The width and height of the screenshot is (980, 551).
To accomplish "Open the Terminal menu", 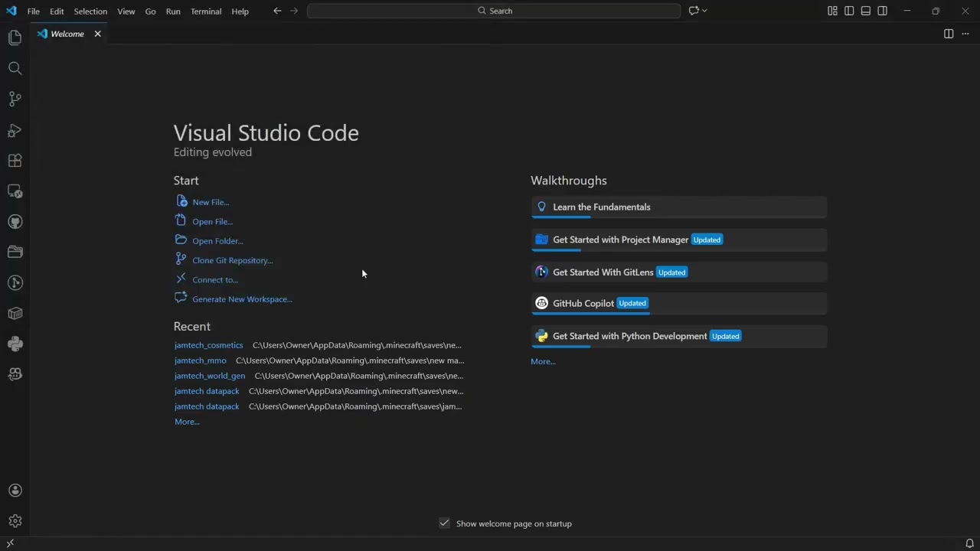I will [x=206, y=11].
